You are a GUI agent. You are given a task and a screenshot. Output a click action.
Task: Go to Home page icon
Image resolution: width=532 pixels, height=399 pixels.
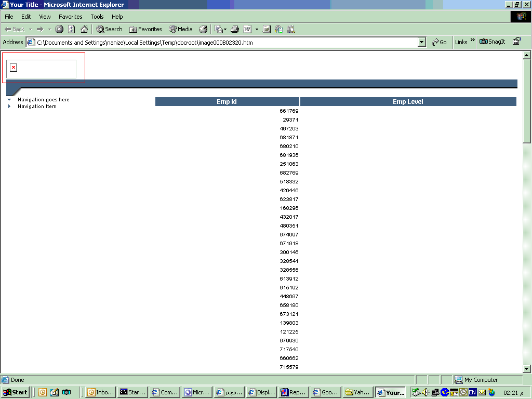pos(84,29)
